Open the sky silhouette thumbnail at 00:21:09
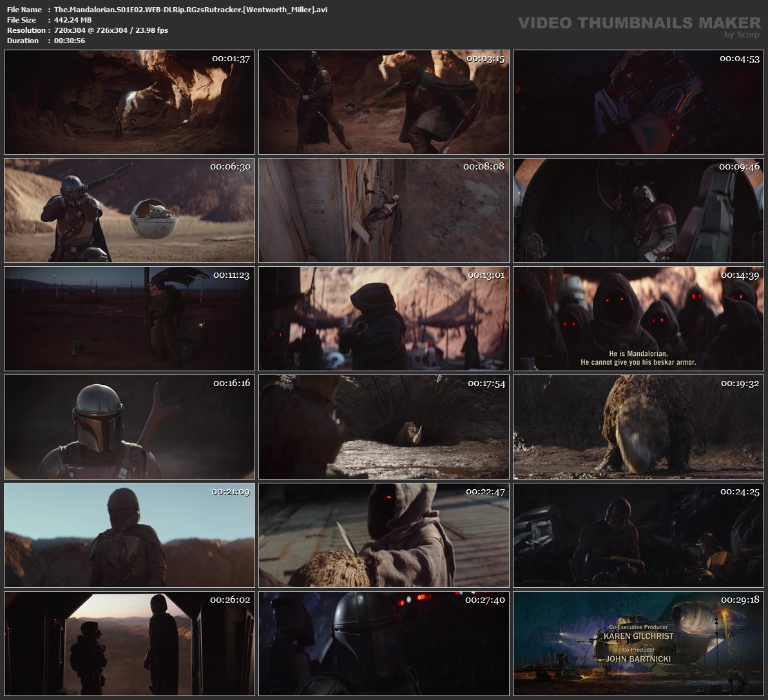Viewport: 768px width, 700px height. 130,535
